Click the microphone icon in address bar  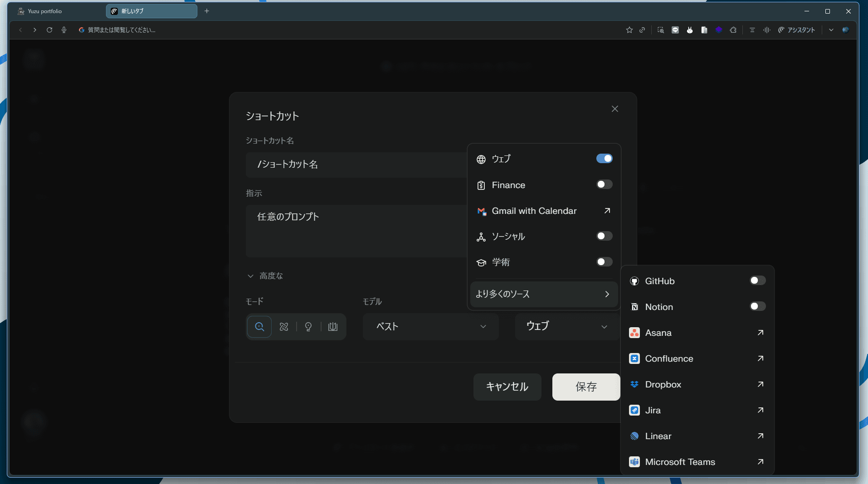[x=64, y=30]
